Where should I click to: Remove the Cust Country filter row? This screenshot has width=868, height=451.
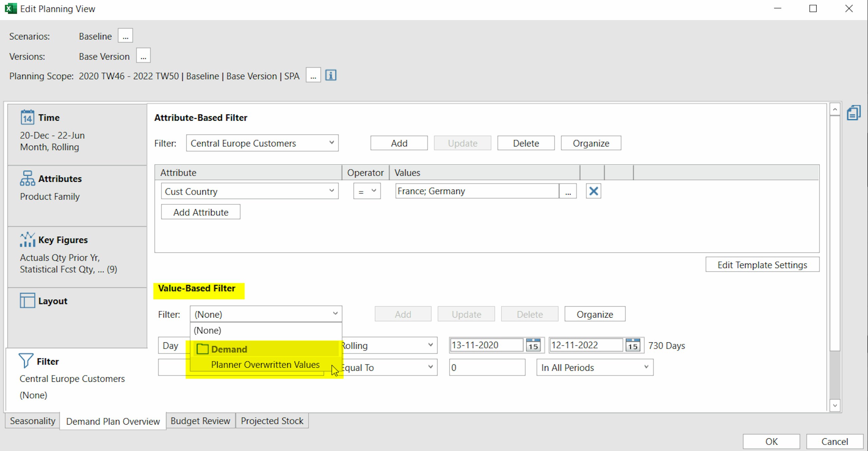[593, 191]
